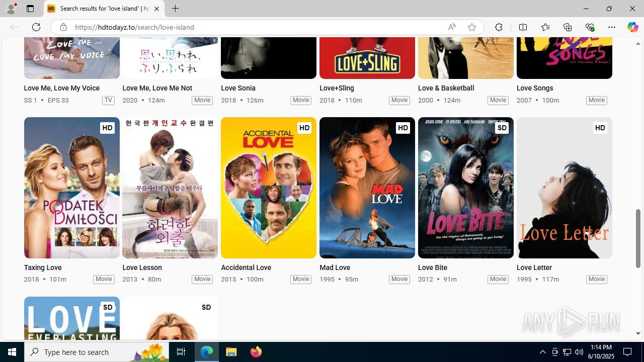Viewport: 644px width, 362px height.
Task: Click the Love Letter title link
Action: point(534,267)
